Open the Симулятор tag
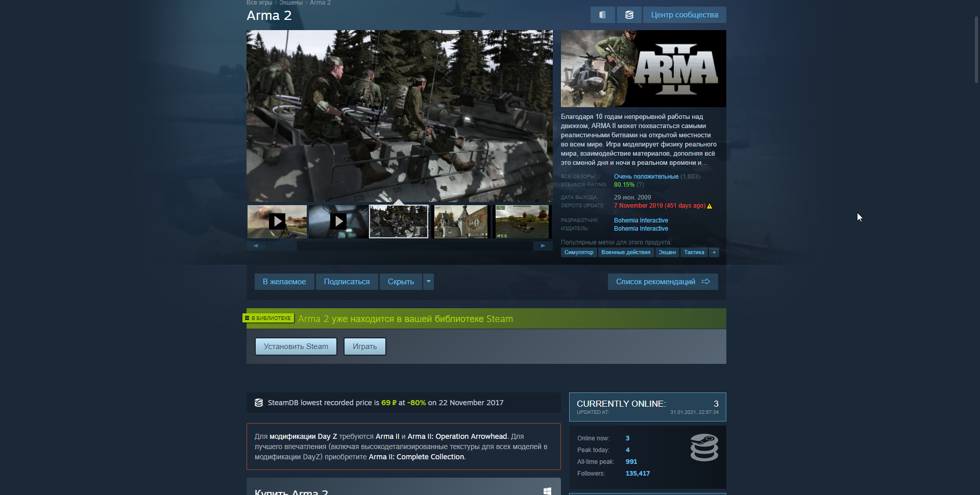Viewport: 980px width, 495px height. [x=579, y=253]
